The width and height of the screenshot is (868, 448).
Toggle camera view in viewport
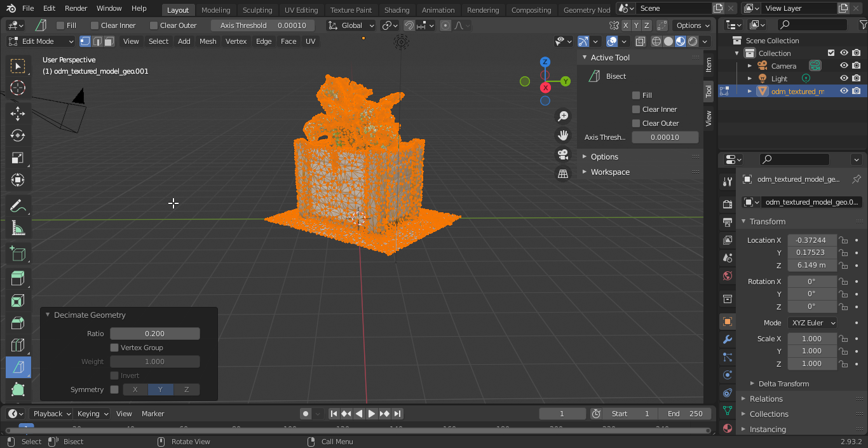click(562, 154)
